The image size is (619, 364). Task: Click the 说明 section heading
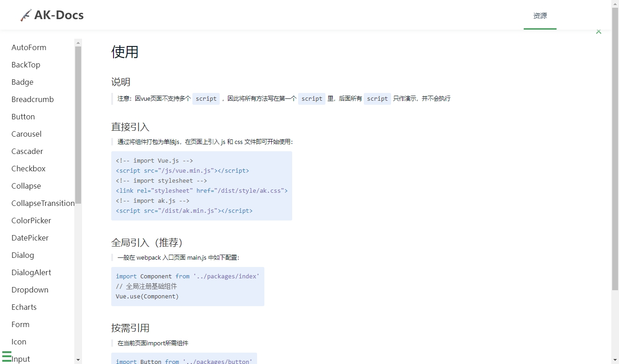tap(121, 82)
